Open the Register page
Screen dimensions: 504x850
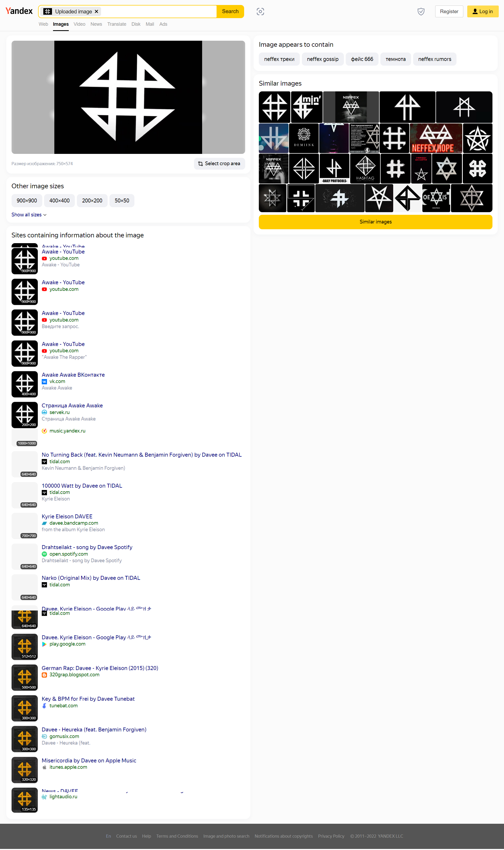(449, 12)
